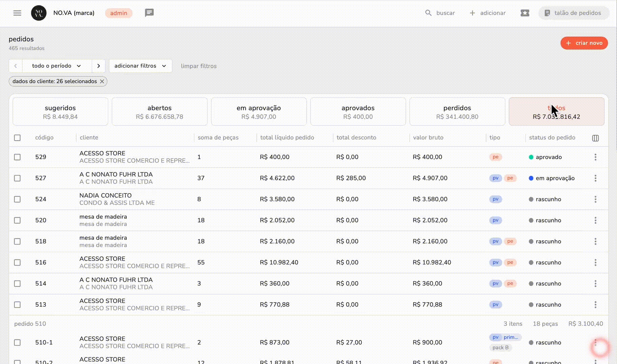Click the search magnifier icon
This screenshot has height=364, width=617.
pos(428,13)
